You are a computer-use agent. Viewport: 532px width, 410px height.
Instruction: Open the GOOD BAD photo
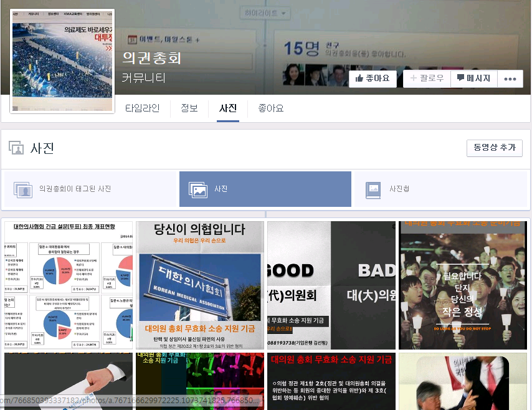click(331, 285)
